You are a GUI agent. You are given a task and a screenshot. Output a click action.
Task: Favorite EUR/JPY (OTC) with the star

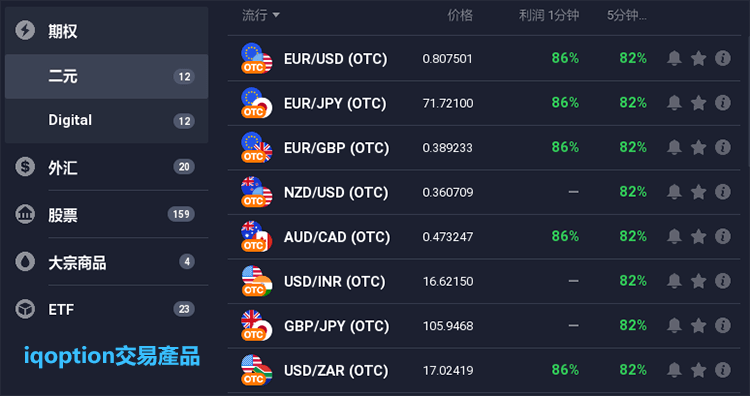698,103
